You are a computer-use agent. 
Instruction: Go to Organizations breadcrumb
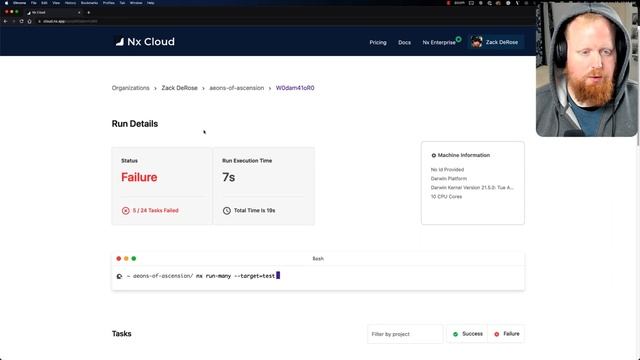pos(131,88)
